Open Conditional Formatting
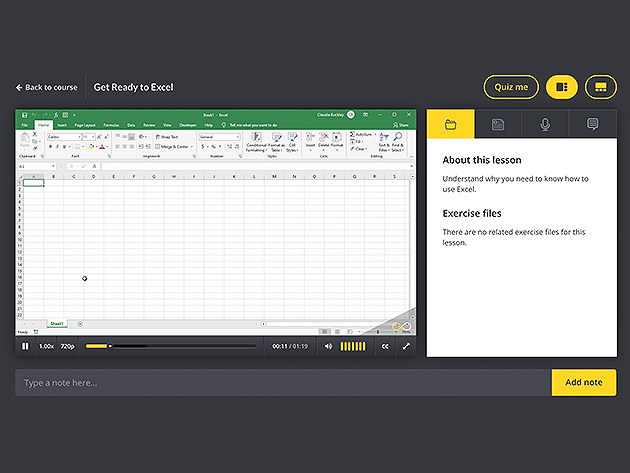 point(256,142)
